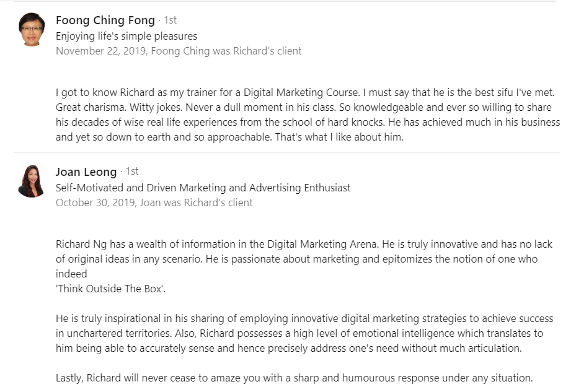This screenshot has width=576, height=392.
Task: Click the closing line starting 'Lastly, Richard will never'
Action: (295, 378)
